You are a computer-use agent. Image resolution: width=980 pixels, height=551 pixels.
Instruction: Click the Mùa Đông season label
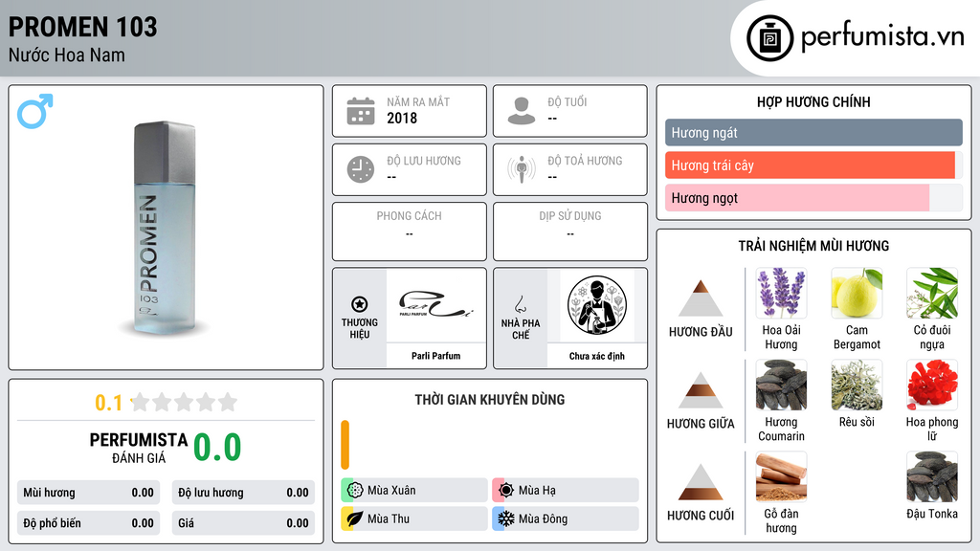[544, 518]
